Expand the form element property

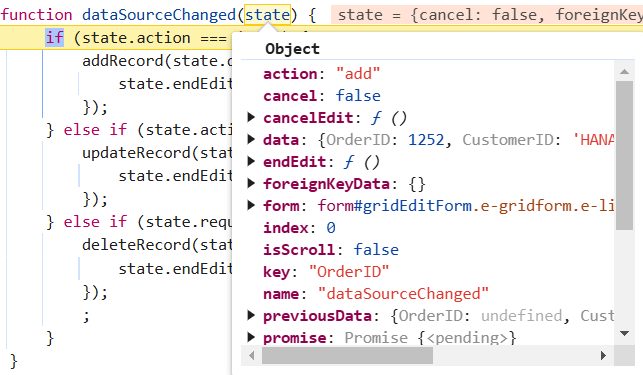pos(251,206)
